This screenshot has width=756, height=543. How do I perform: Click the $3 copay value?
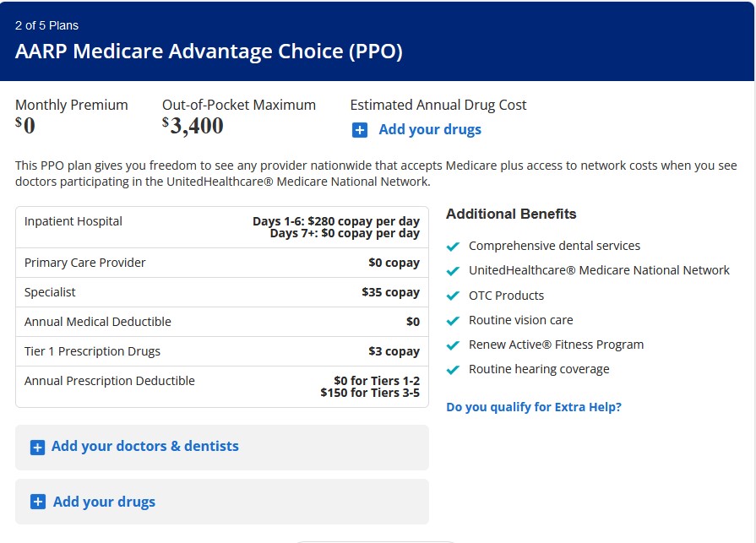pyautogui.click(x=394, y=351)
